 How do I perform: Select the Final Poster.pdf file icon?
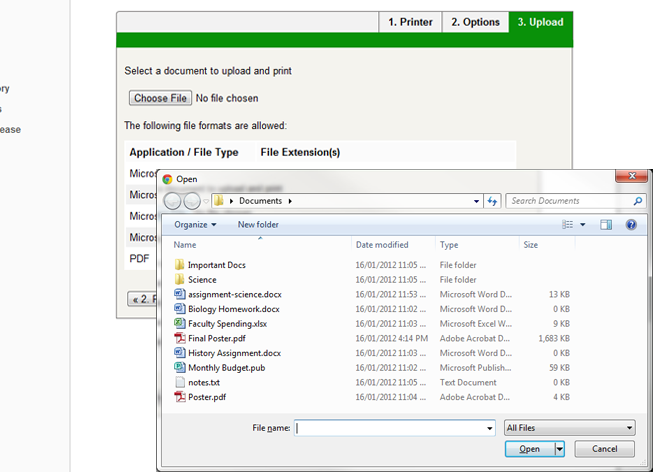tap(180, 339)
